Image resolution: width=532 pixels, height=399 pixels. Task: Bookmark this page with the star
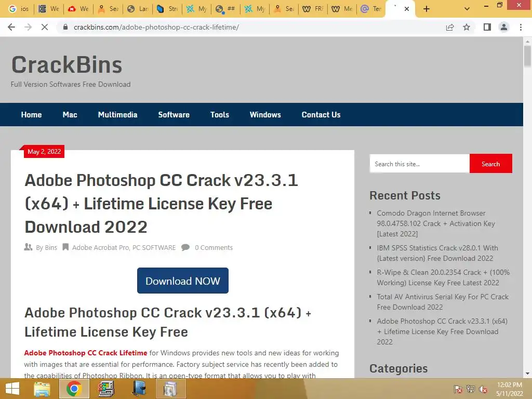pyautogui.click(x=467, y=27)
